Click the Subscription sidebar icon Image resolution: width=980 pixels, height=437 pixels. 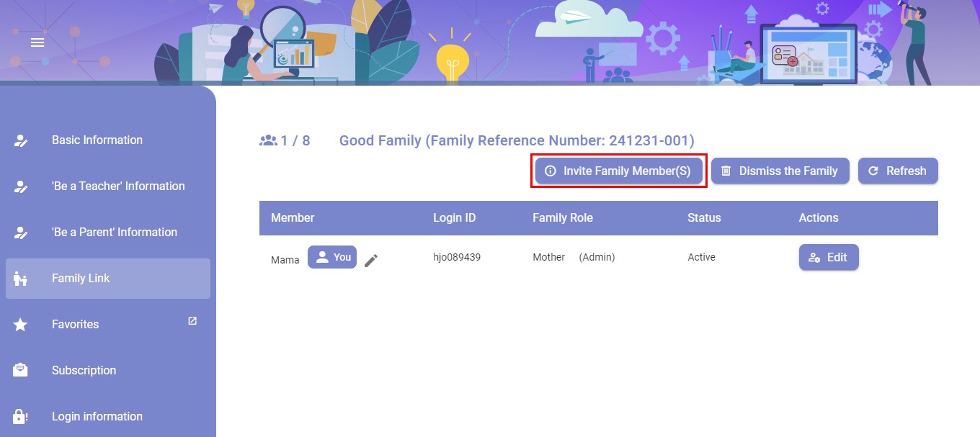point(21,371)
